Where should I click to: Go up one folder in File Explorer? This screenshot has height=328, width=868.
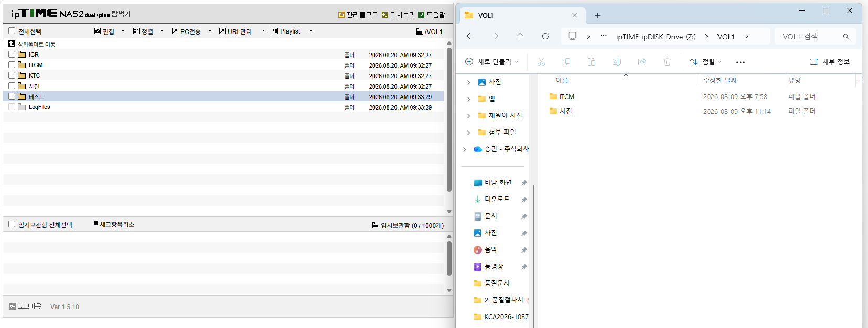click(x=520, y=36)
